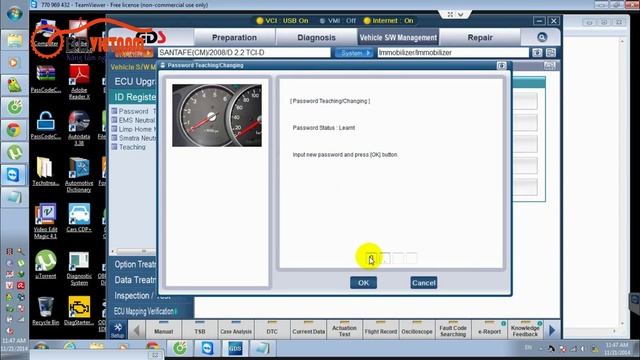Screen dimensions: 640x360
Task: Open Recycle Bin desktop icon
Action: [45, 311]
